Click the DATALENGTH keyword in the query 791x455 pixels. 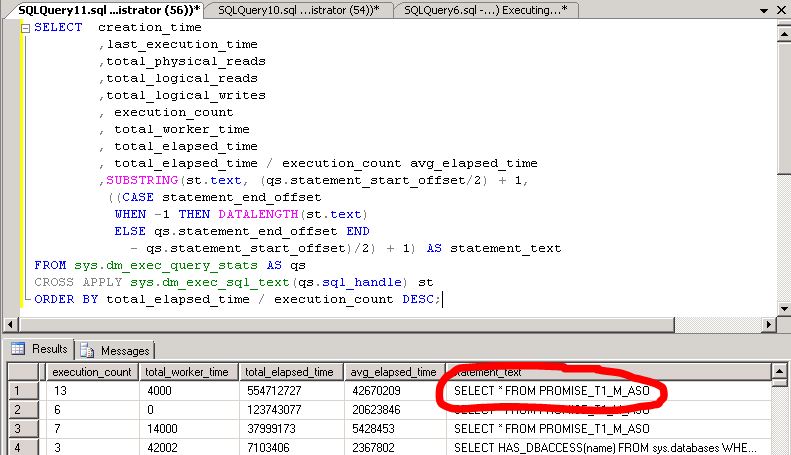(258, 214)
